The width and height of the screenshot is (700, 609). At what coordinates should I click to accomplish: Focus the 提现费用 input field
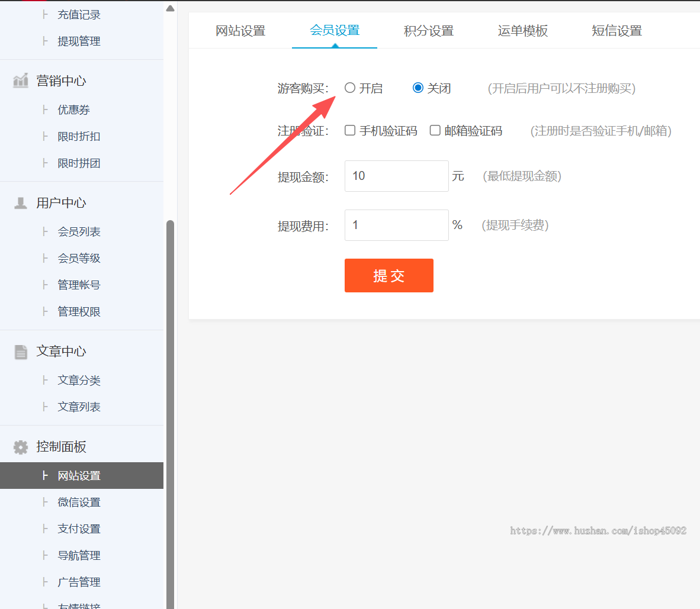point(396,225)
